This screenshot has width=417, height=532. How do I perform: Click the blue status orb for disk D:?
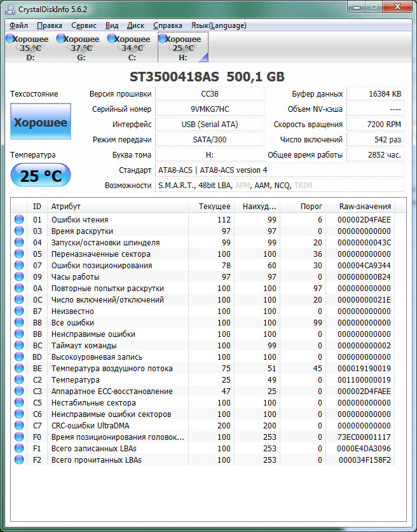10,39
